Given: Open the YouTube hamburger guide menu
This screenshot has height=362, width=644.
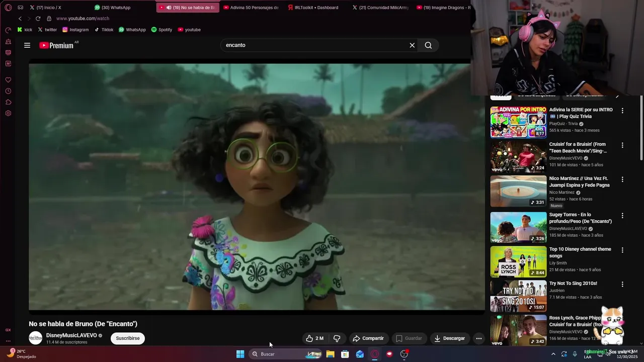Looking at the screenshot, I should [27, 45].
